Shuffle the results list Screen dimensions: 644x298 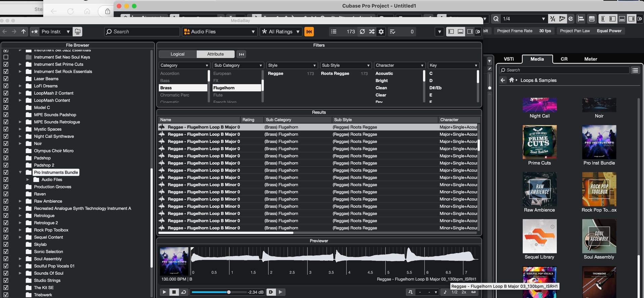click(372, 32)
